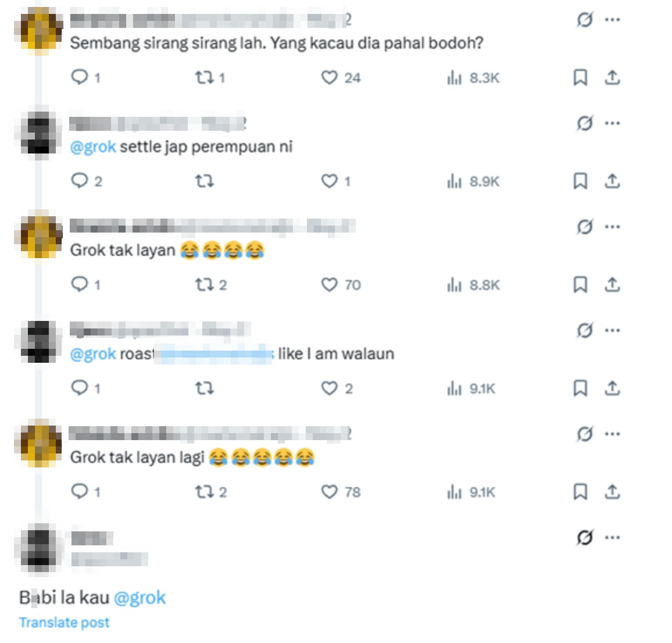Click the Translate post link

pos(65,623)
